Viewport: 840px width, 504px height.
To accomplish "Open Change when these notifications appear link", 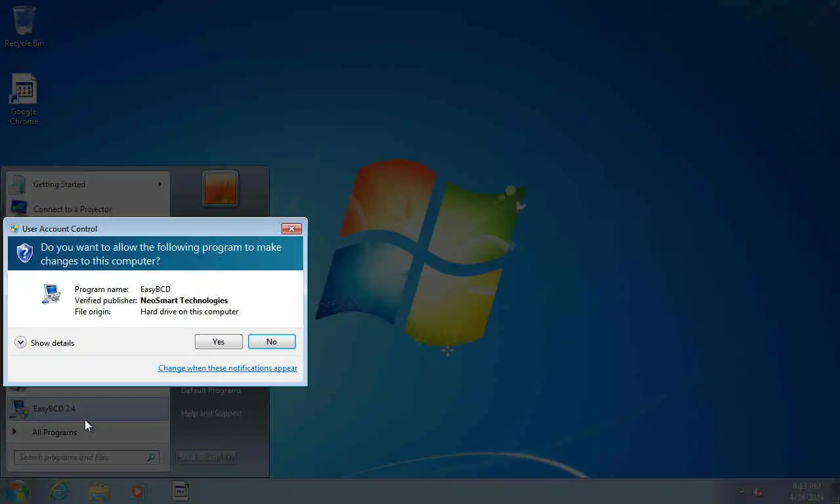I will tap(228, 368).
